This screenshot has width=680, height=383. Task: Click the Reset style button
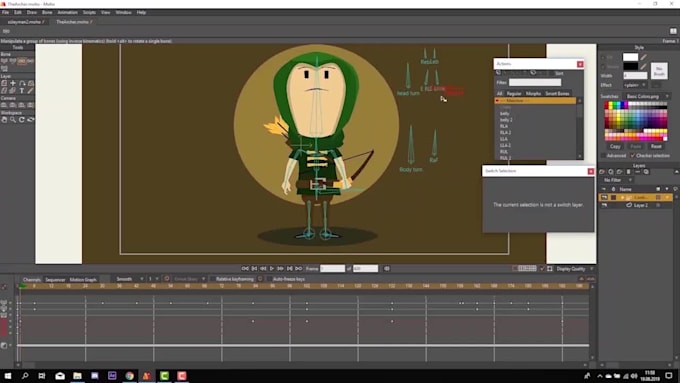pyautogui.click(x=656, y=147)
